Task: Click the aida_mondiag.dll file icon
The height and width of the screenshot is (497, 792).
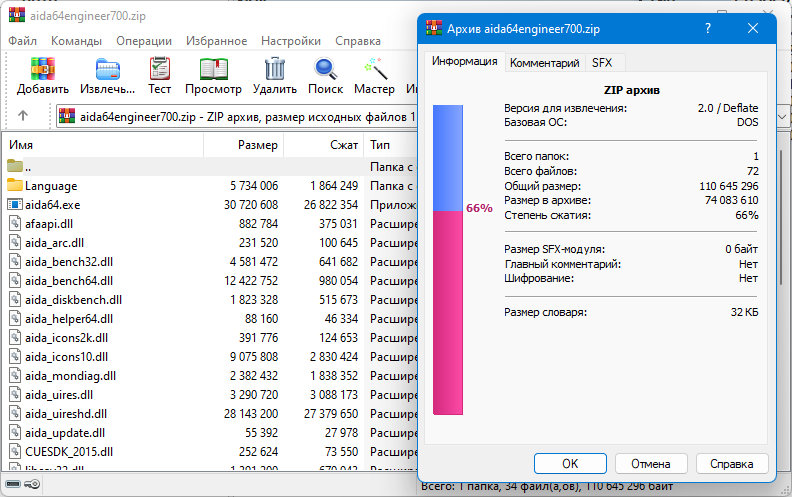Action: (15, 376)
